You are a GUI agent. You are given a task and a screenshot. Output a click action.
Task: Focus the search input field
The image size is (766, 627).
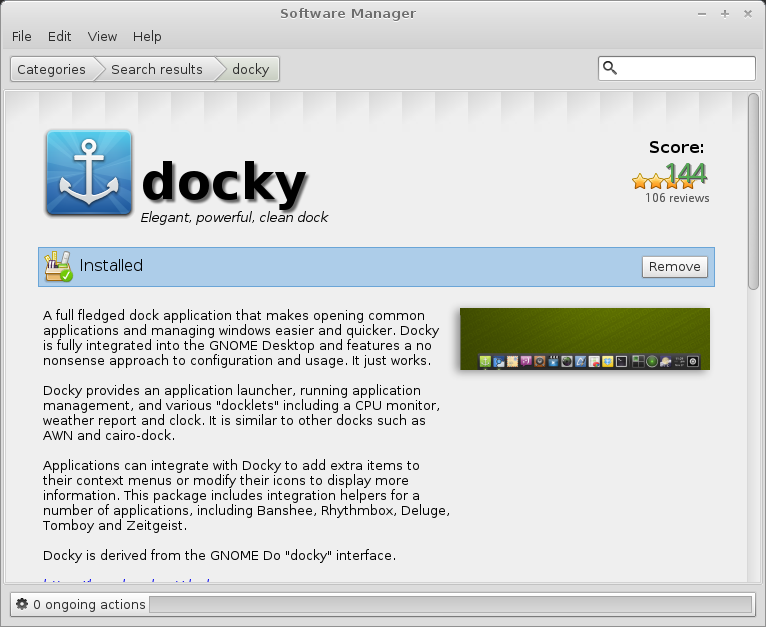677,68
